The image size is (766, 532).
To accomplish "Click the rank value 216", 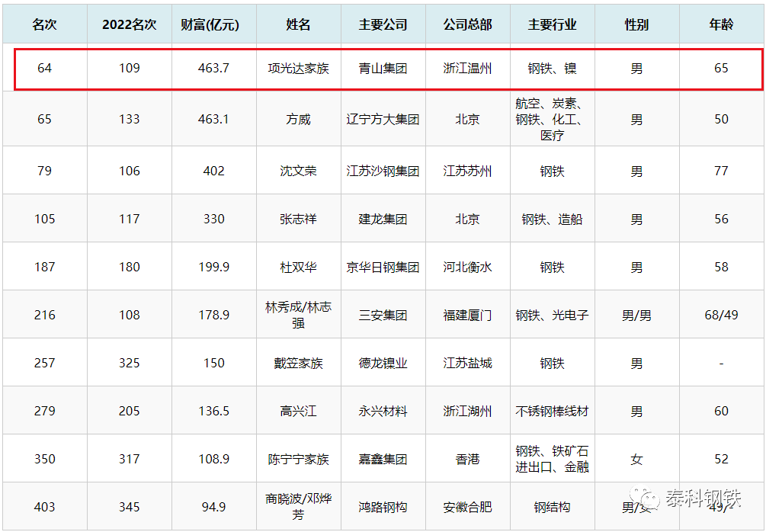I will 44,315.
